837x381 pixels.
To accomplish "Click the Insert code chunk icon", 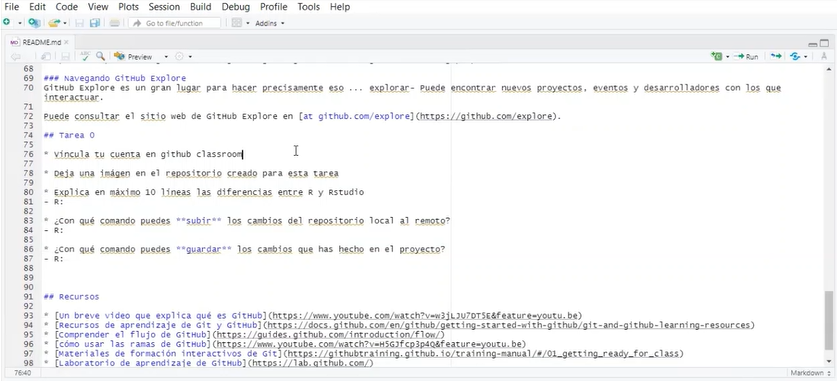I will [716, 57].
